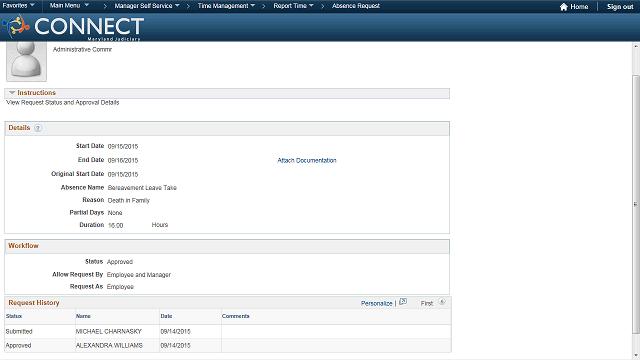This screenshot has width=640, height=360.
Task: Expand Time Management breadcrumb menu
Action: [227, 6]
